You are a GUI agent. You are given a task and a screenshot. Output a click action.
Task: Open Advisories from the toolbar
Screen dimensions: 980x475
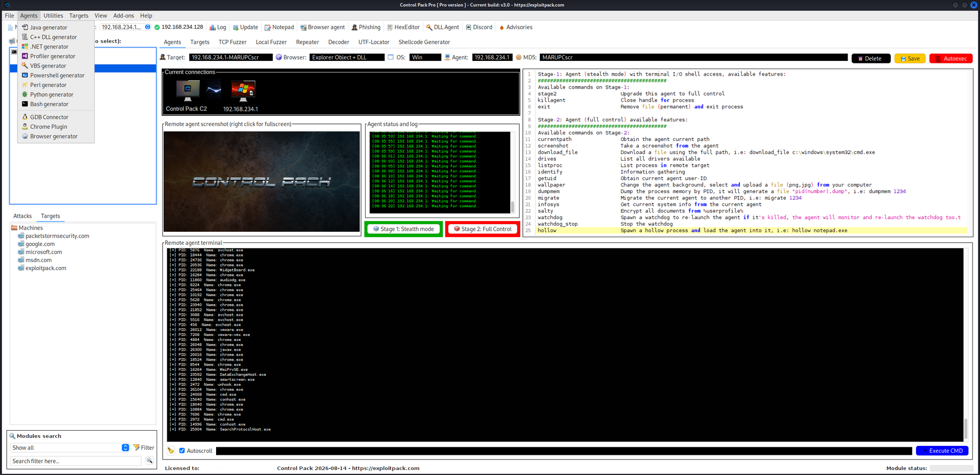pyautogui.click(x=516, y=27)
